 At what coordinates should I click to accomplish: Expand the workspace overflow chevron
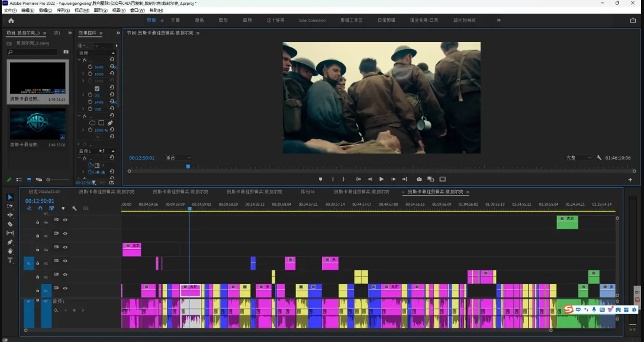(x=498, y=20)
